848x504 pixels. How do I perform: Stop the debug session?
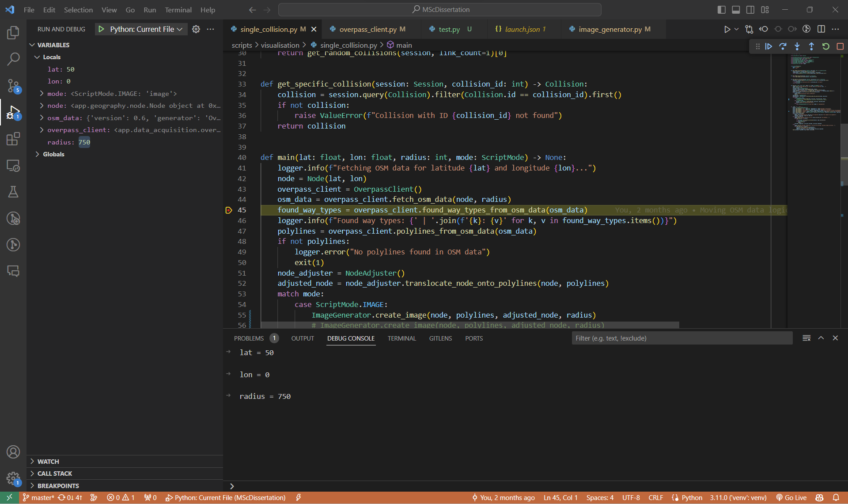pos(840,46)
